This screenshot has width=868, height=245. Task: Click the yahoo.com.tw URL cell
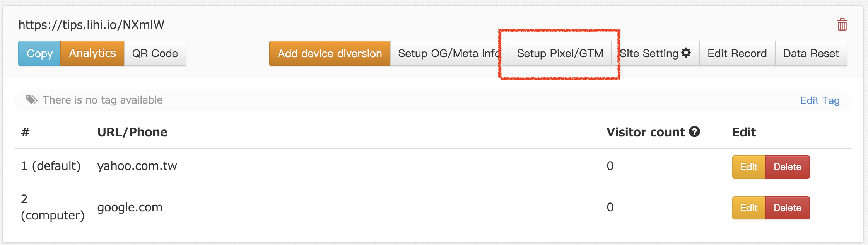coord(137,166)
